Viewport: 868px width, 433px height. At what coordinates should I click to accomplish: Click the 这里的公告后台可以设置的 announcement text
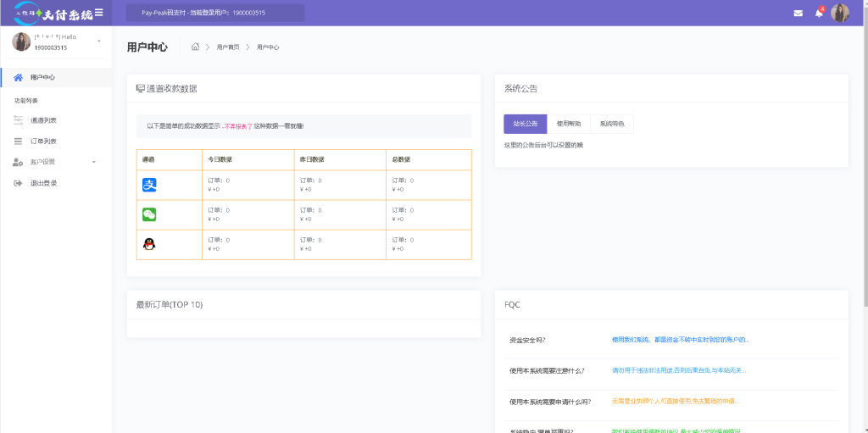pos(543,145)
